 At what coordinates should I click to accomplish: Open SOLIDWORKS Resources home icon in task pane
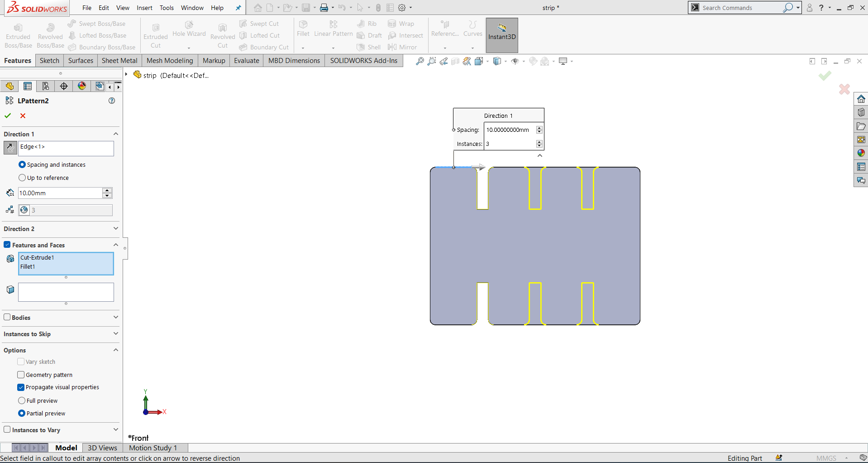(x=861, y=99)
